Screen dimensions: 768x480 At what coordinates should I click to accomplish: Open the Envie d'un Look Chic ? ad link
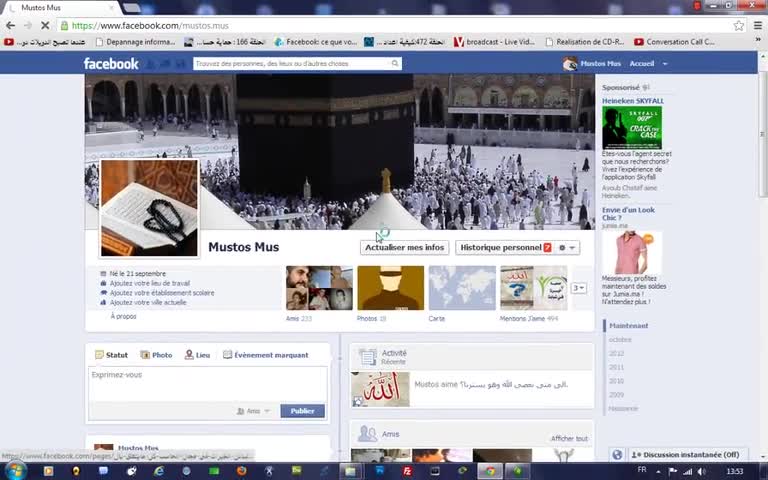[628, 214]
